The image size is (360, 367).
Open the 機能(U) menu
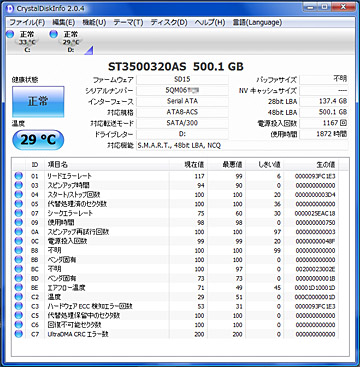(94, 22)
